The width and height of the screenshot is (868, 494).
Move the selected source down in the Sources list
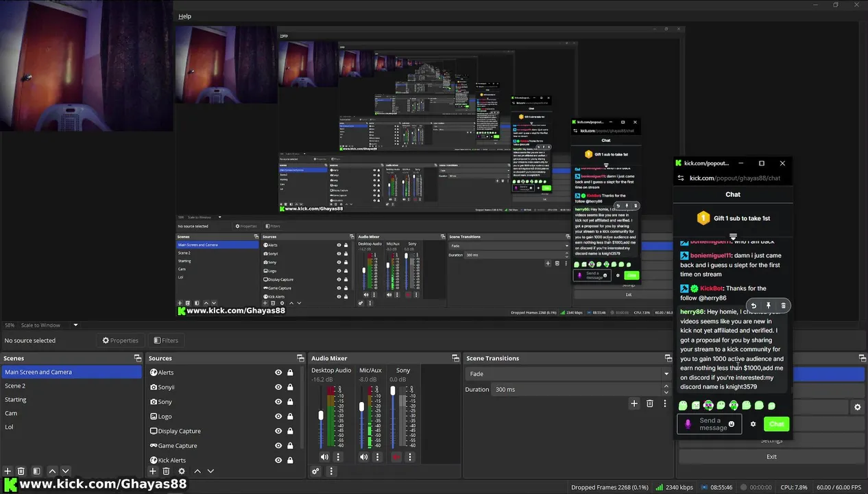pos(210,471)
